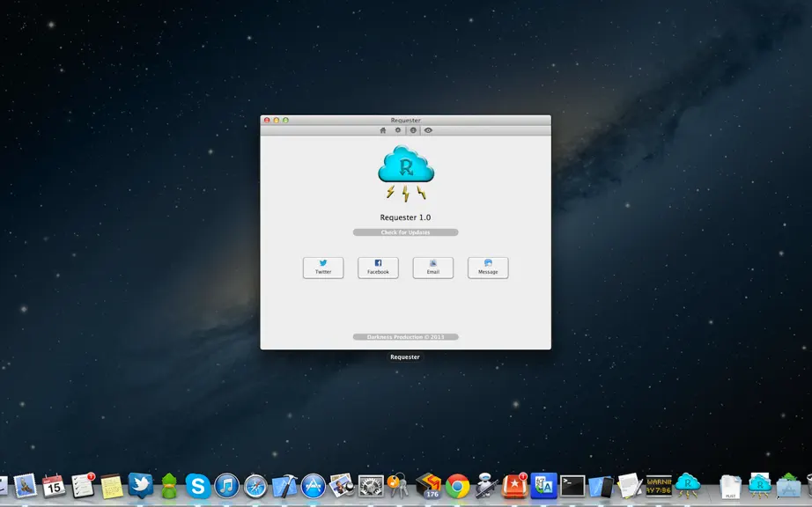Toggle the eye preview icon

point(428,130)
